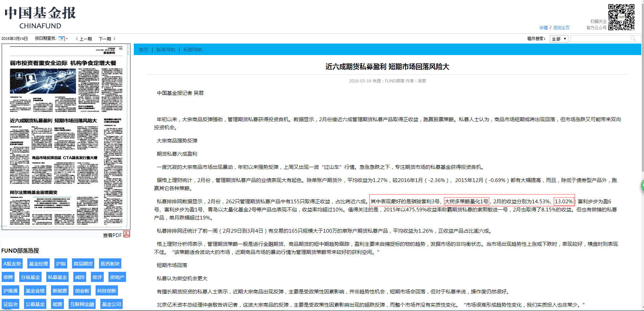
Task: Click the 中国基金报 logo
Action: (40, 18)
